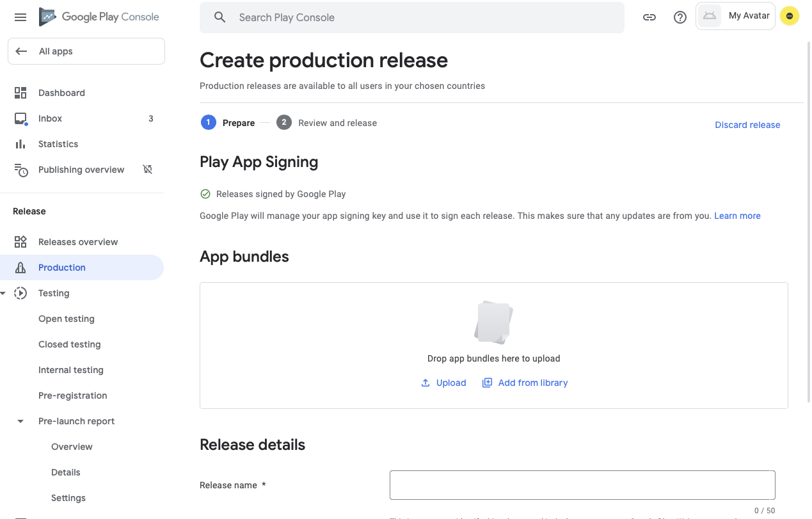
Task: Go to Releases overview
Action: tap(78, 242)
